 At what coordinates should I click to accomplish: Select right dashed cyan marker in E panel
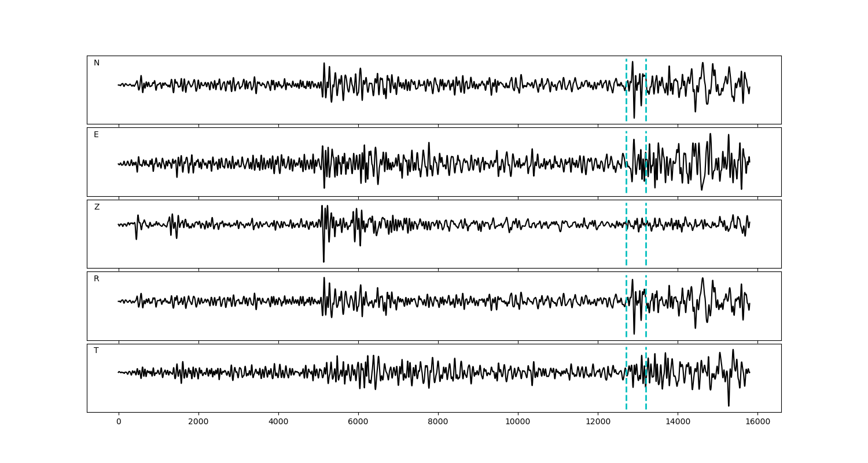tap(646, 145)
